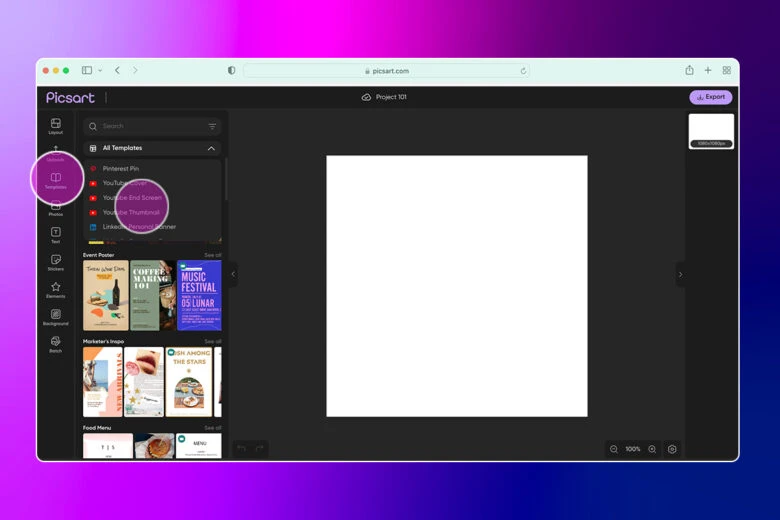Open the Layout tool in sidebar
The width and height of the screenshot is (780, 520).
click(56, 126)
